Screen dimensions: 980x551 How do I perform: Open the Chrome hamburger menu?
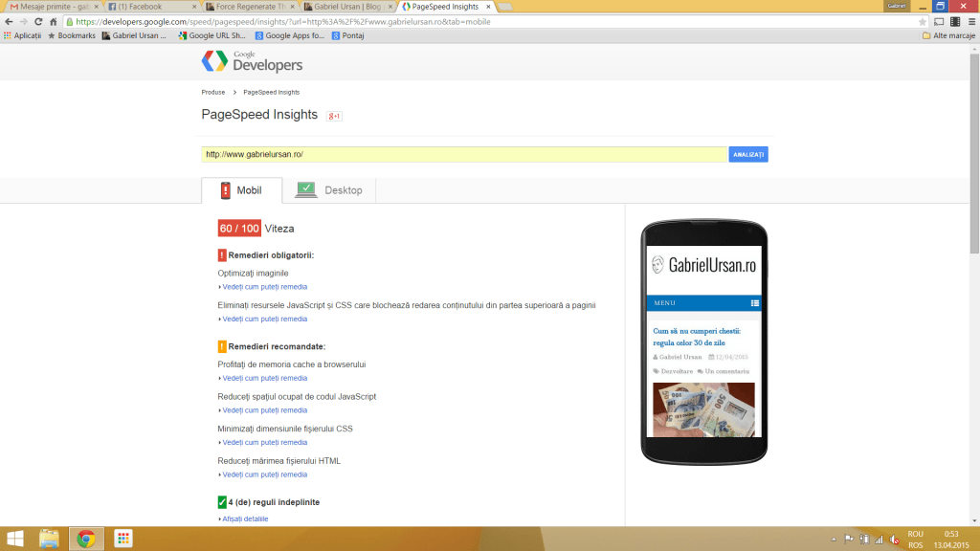pos(972,21)
